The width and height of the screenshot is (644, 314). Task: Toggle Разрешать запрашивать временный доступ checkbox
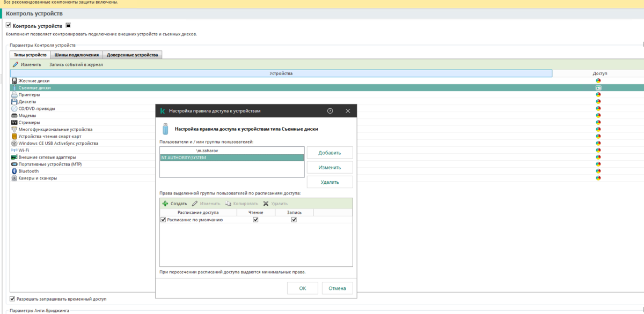pyautogui.click(x=12, y=298)
